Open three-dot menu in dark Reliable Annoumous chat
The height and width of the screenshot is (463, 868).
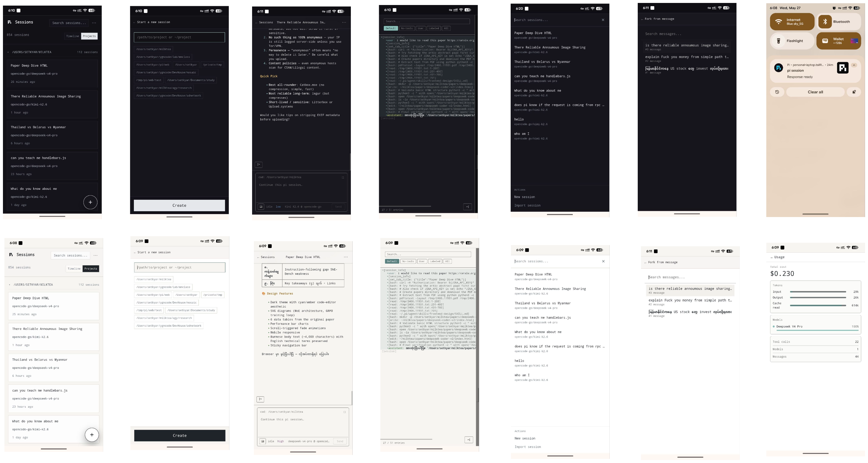click(344, 23)
